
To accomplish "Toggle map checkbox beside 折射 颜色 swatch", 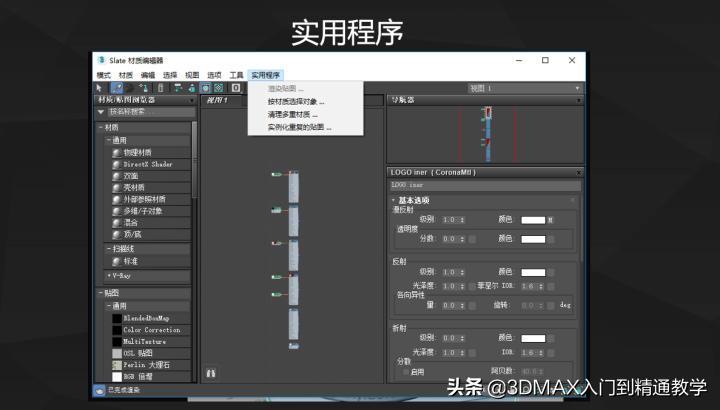I will pos(551,338).
